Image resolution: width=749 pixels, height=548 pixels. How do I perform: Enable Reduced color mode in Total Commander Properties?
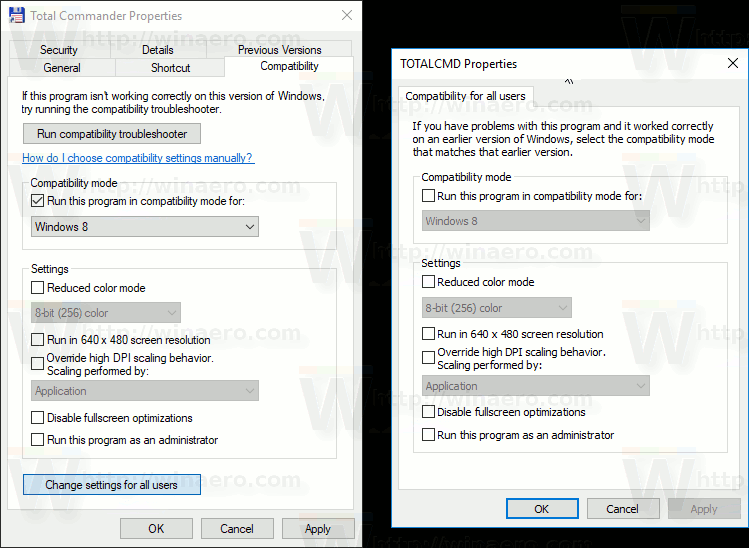tap(38, 288)
